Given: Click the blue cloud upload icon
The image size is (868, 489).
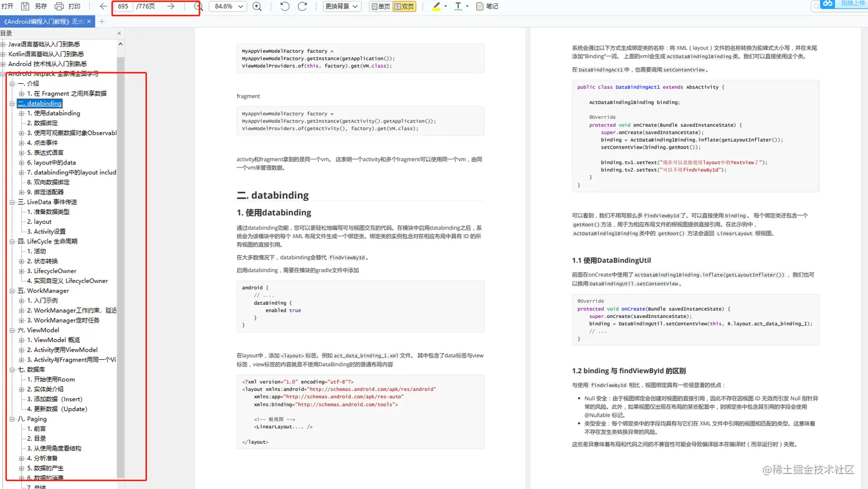Looking at the screenshot, I should point(827,4).
